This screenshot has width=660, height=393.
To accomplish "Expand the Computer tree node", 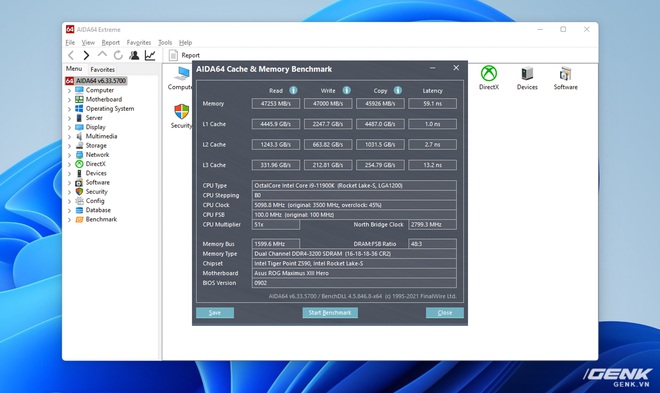I will coord(69,90).
